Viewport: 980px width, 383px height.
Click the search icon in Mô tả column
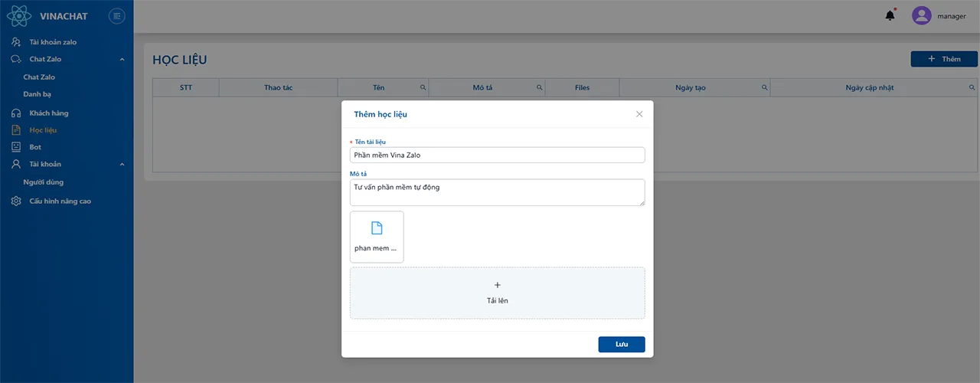point(539,88)
